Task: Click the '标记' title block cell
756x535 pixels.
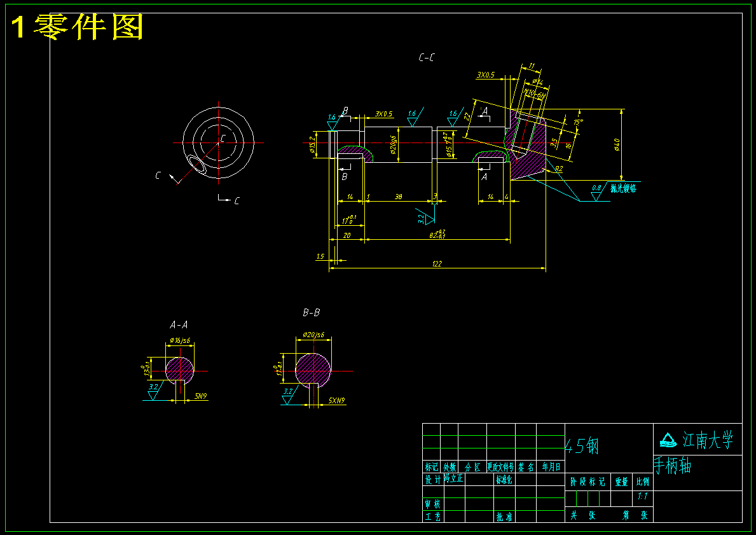Action: tap(431, 467)
